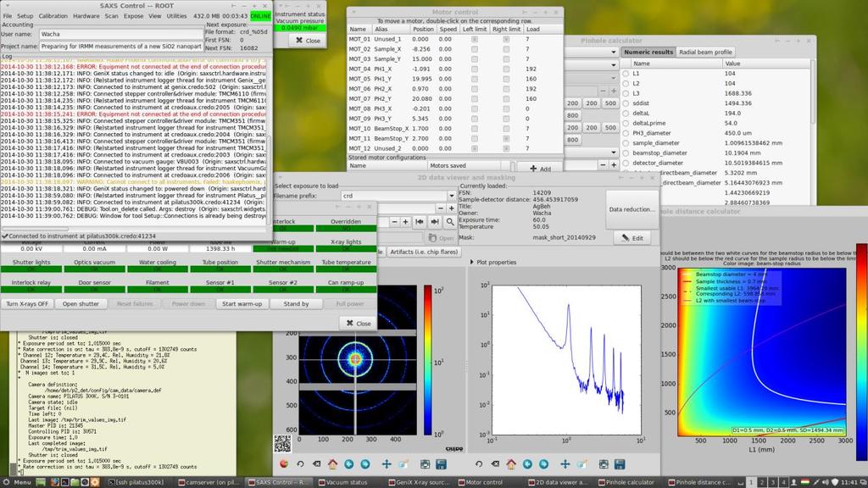Click the Hungarian flag keyboard layout icon
This screenshot has width=868, height=488.
coord(805,482)
